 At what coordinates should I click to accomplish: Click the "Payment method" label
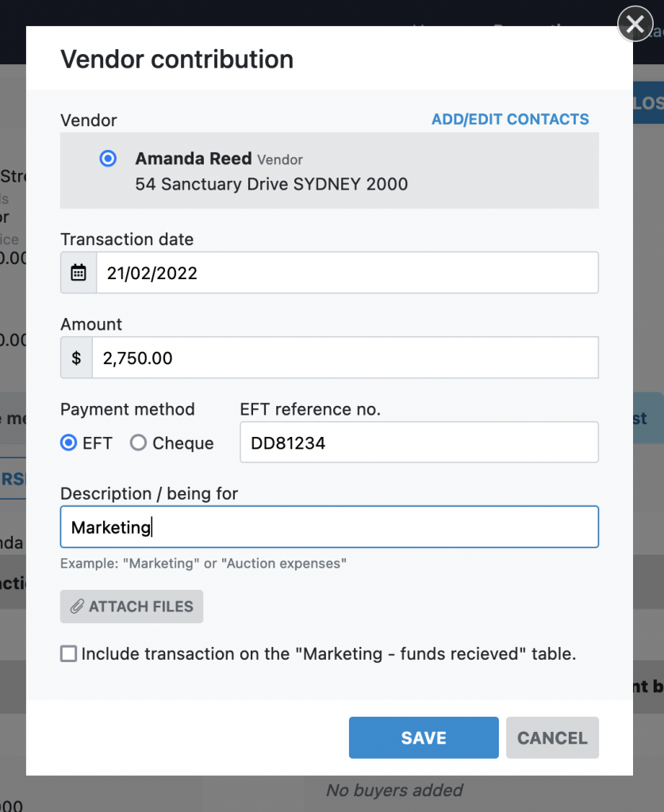click(x=128, y=409)
